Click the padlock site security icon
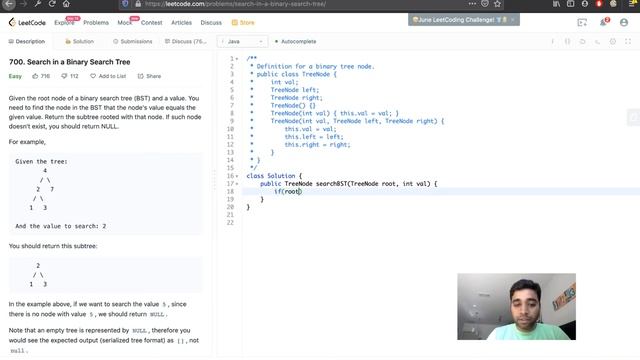640x360 pixels. (x=138, y=4)
